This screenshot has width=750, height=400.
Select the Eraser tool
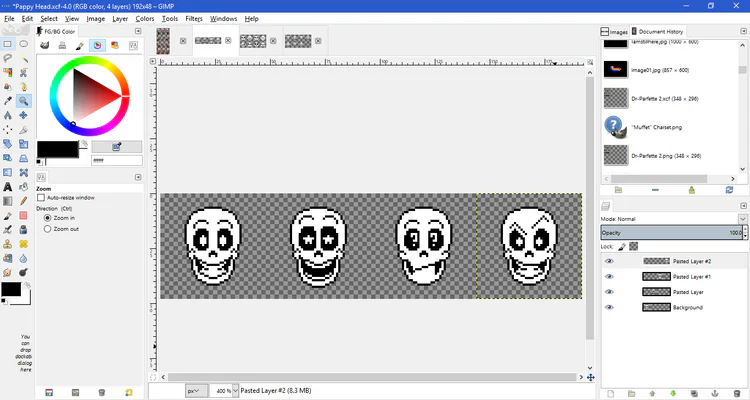[x=23, y=215]
